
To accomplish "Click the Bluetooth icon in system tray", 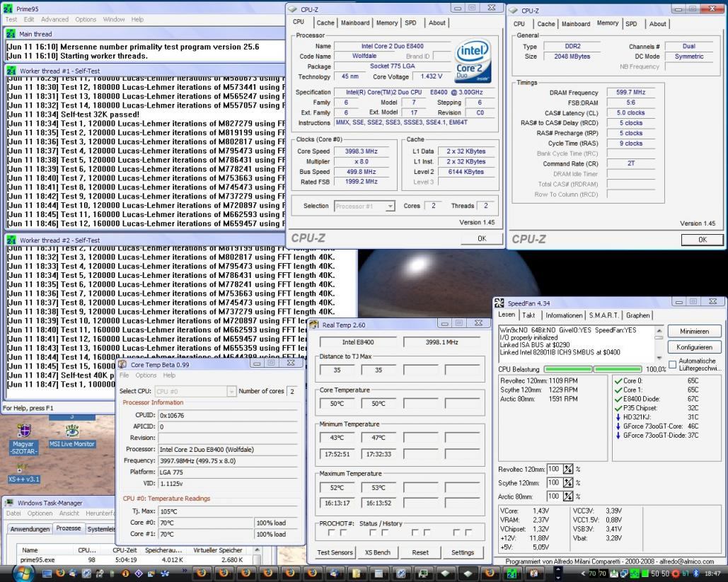I will [695, 574].
